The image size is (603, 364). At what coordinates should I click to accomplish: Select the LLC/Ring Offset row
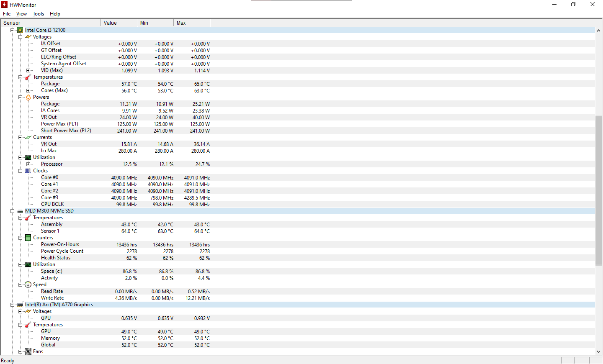[x=298, y=57]
